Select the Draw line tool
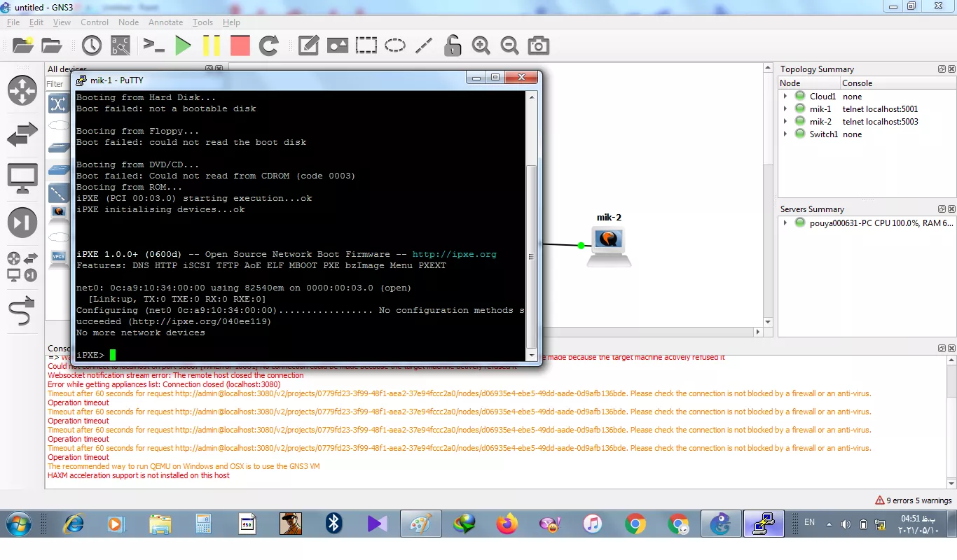Screen dimensions: 957x560 point(424,46)
